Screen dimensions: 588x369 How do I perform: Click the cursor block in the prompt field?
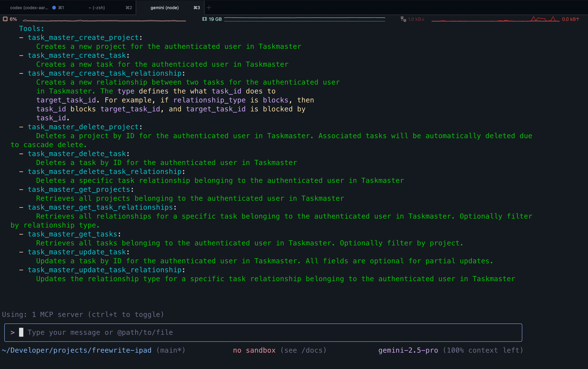21,332
